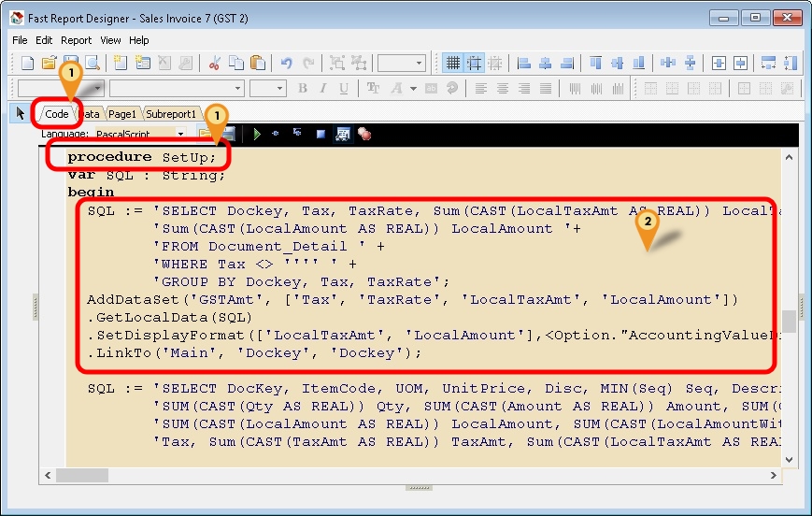
Task: Align top edges of selected objects
Action: pyautogui.click(x=595, y=64)
